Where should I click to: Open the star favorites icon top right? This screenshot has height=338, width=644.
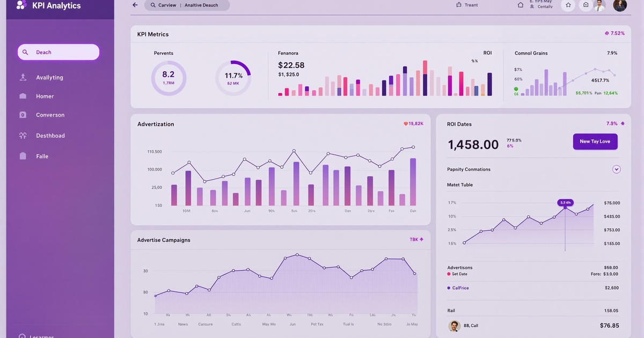coord(568,5)
